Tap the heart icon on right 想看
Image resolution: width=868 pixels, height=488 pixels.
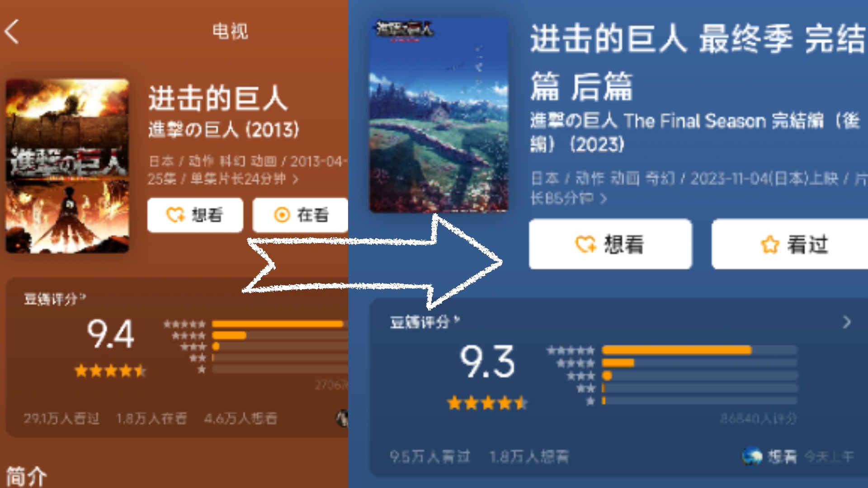point(586,244)
